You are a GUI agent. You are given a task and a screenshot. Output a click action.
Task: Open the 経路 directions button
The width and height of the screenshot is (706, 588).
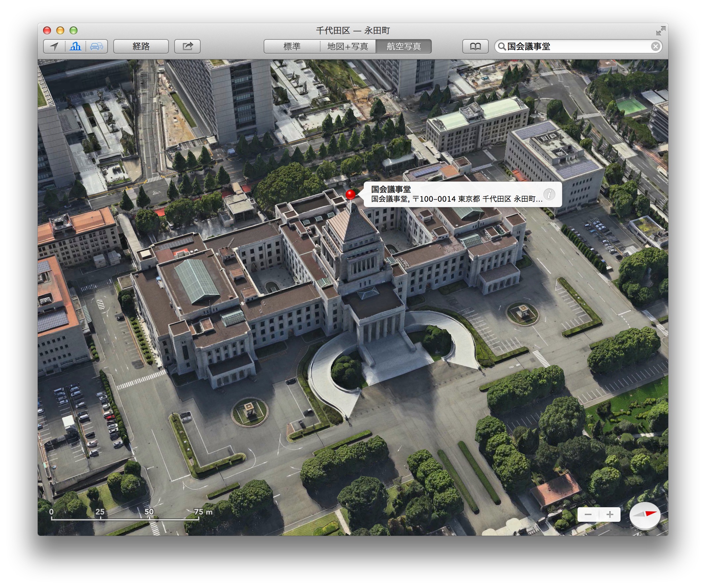(141, 46)
